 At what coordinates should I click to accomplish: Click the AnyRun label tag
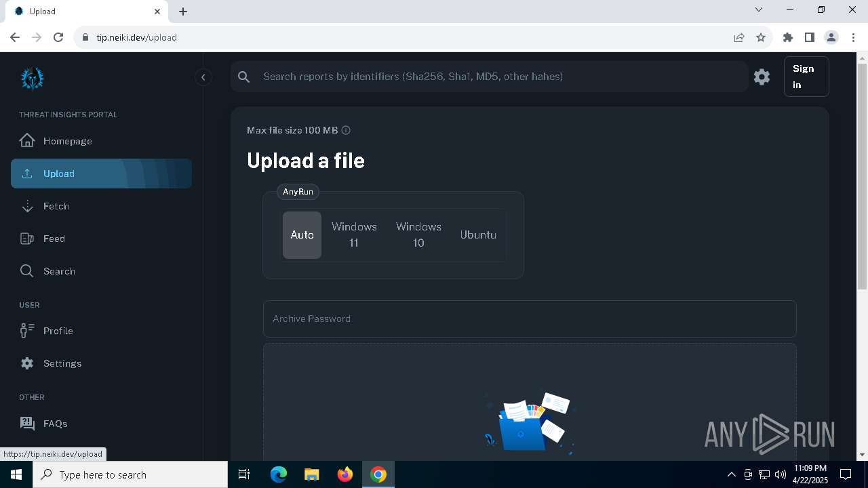(298, 192)
